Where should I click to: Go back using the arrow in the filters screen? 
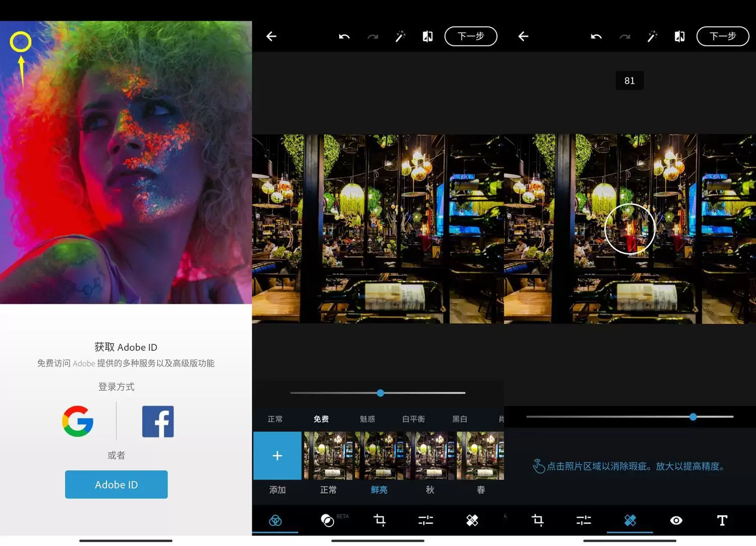271,36
